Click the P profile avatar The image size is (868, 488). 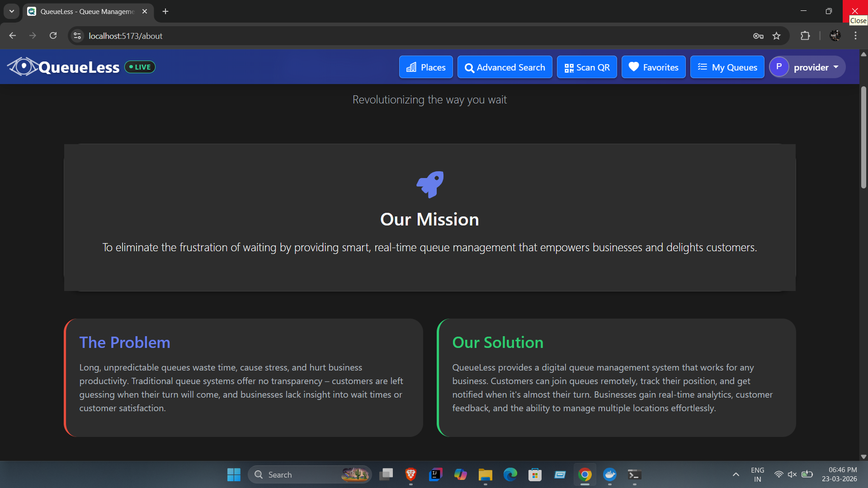pos(779,67)
